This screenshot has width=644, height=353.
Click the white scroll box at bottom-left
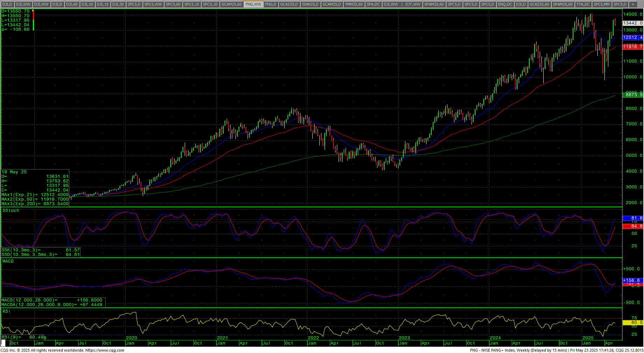click(x=3, y=342)
